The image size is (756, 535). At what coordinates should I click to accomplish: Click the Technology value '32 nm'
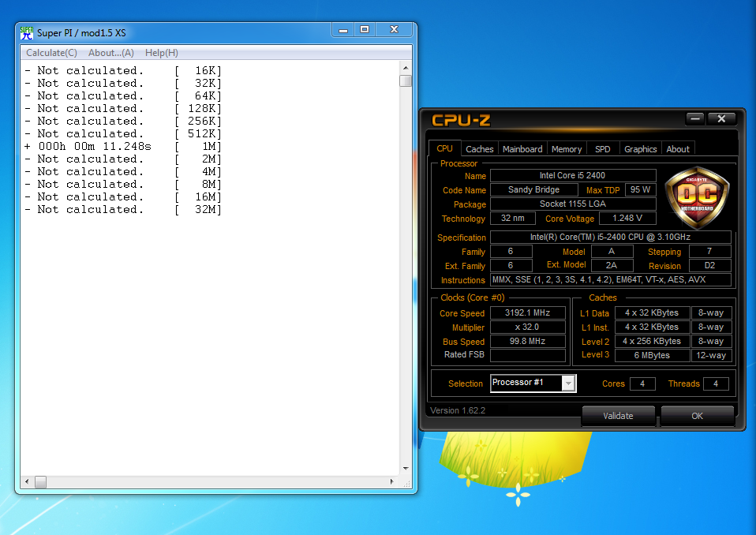[512, 219]
